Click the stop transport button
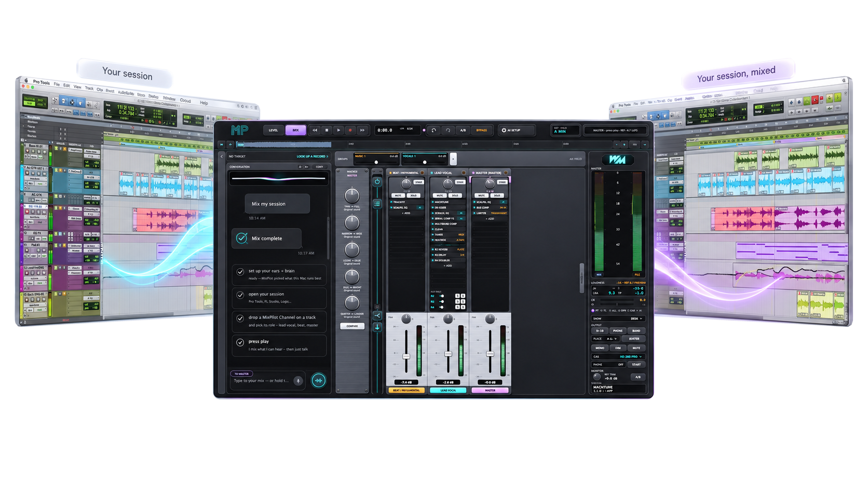 click(x=327, y=130)
